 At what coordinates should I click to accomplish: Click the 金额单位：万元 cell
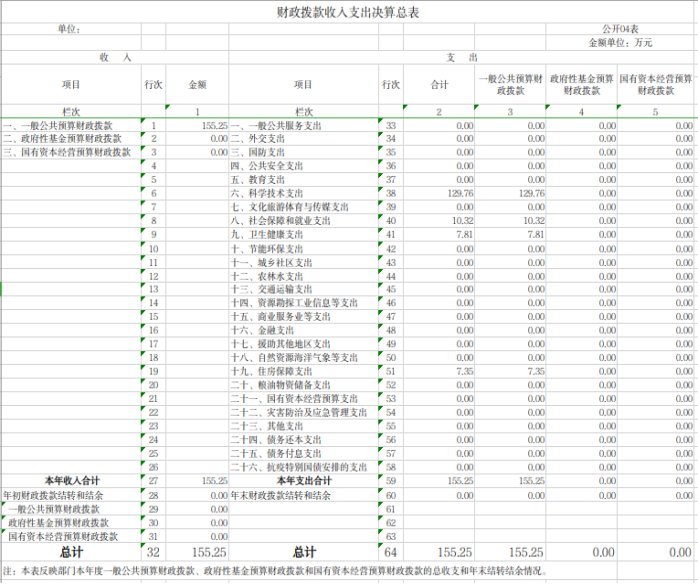(620, 44)
